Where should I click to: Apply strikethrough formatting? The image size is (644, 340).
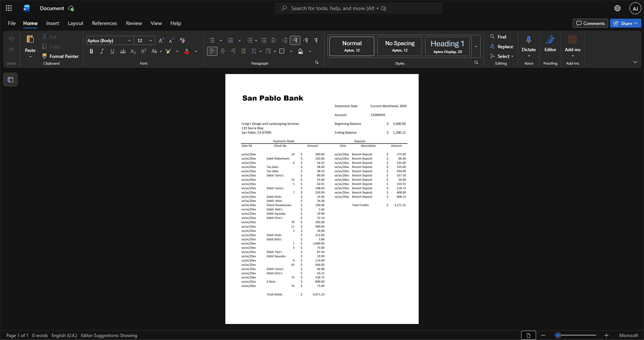point(123,51)
